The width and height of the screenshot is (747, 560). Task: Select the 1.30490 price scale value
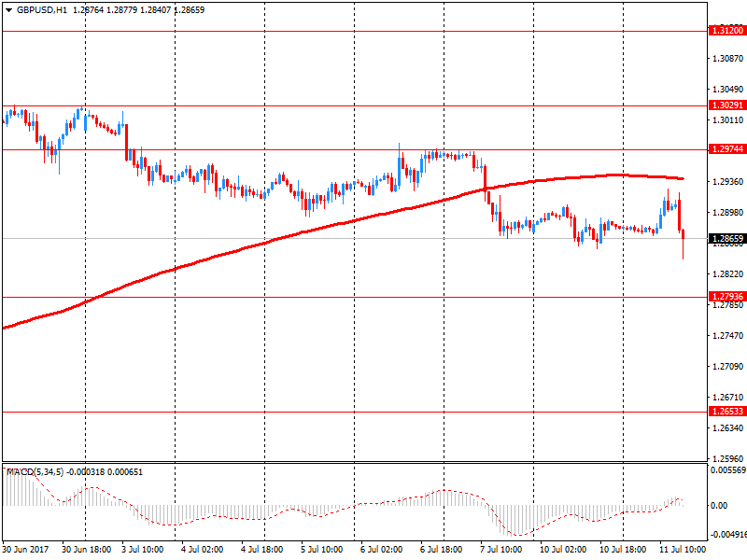[x=727, y=90]
